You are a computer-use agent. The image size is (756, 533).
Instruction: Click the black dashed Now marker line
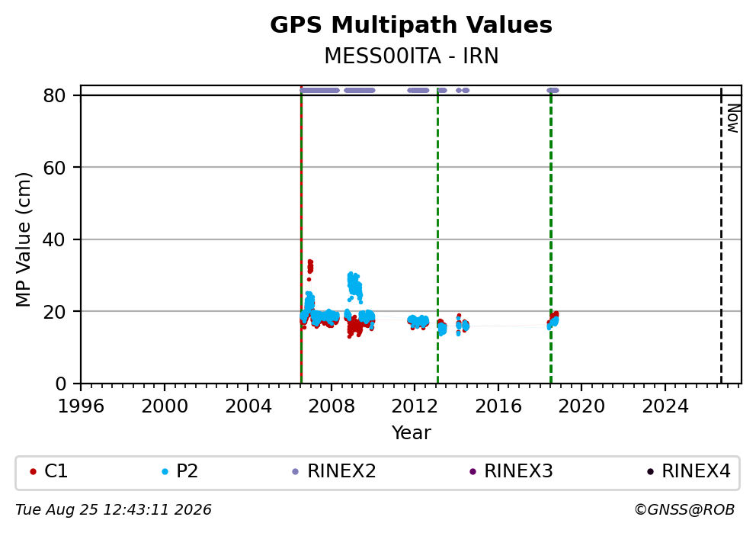pos(721,236)
